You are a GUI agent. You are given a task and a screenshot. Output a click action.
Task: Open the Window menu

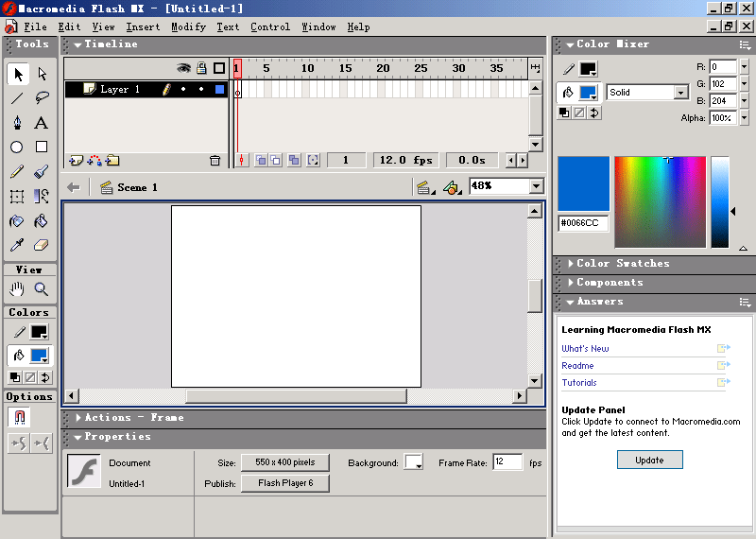click(318, 27)
